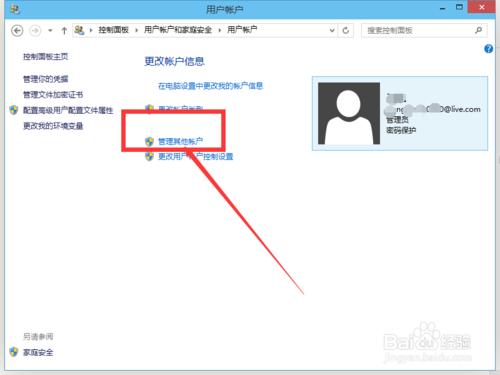Click 管理其他帐户 link
Screen dimensions: 500x375
click(x=180, y=141)
